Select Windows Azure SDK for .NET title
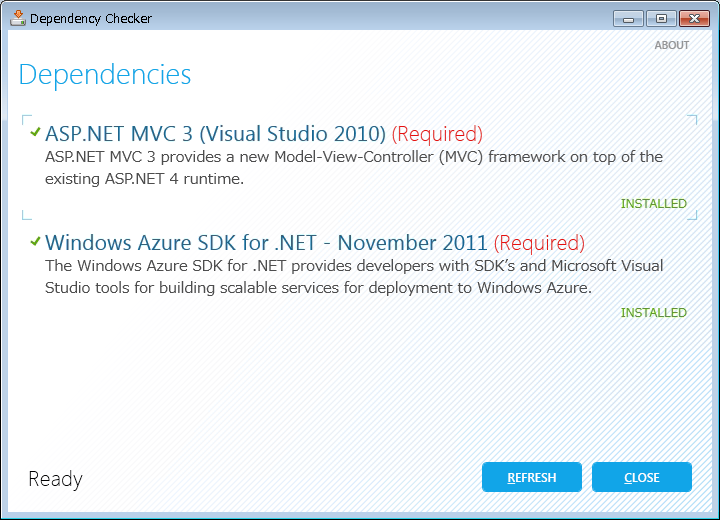This screenshot has width=720, height=520. click(x=266, y=243)
